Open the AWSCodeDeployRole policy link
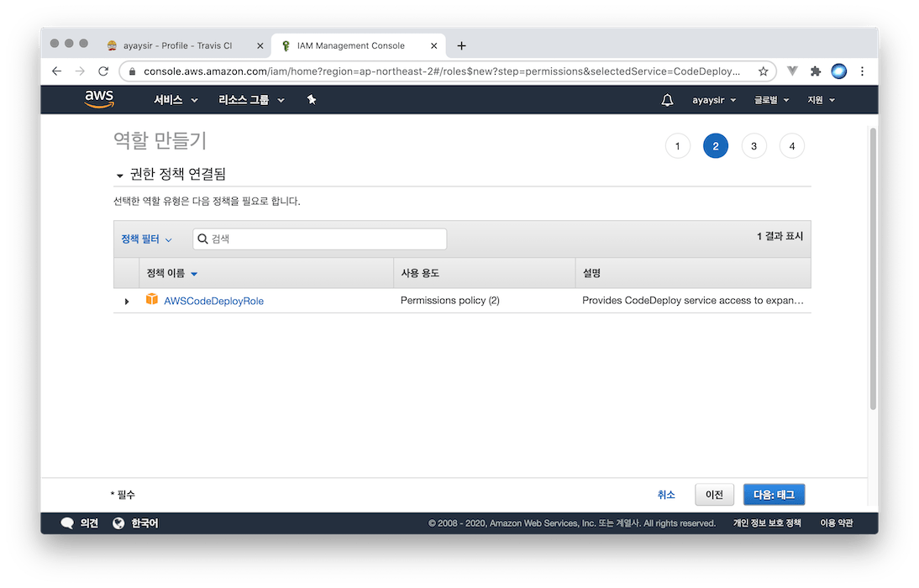 213,301
